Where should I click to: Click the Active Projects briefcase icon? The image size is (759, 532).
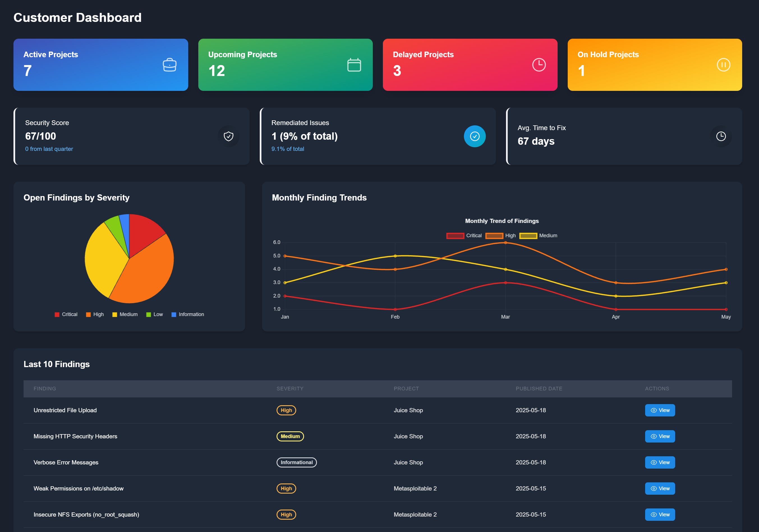coord(170,65)
